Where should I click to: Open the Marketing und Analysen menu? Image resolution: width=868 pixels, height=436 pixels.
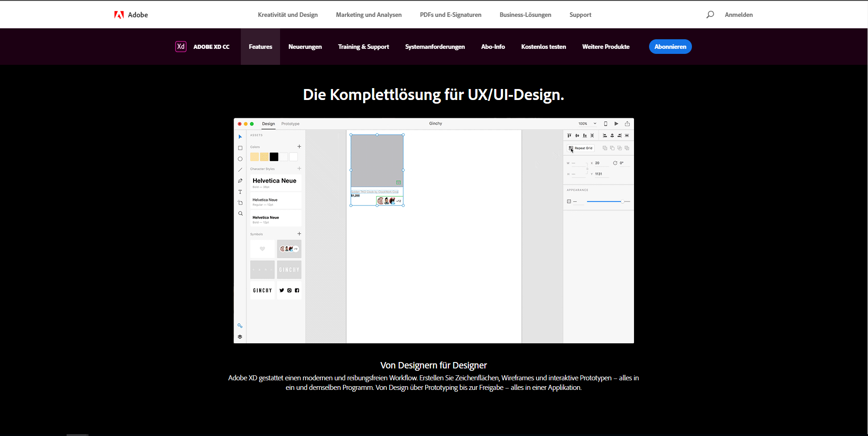coord(369,15)
